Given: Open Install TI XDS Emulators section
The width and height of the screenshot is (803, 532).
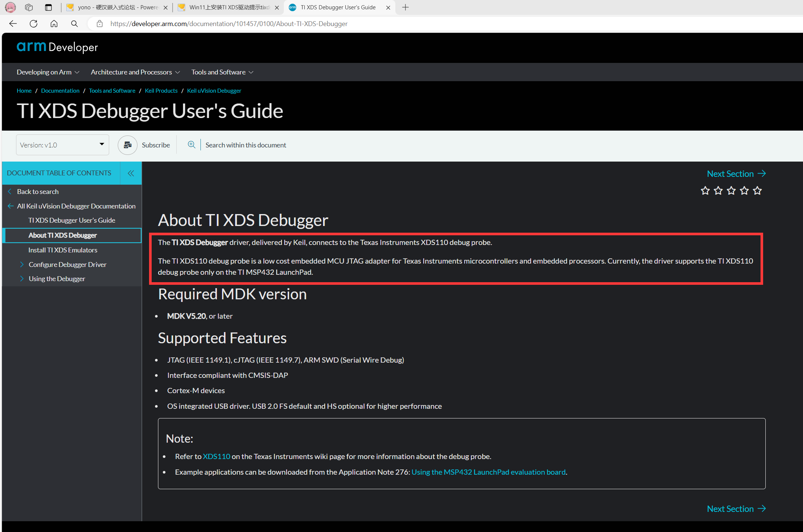Looking at the screenshot, I should (x=63, y=250).
